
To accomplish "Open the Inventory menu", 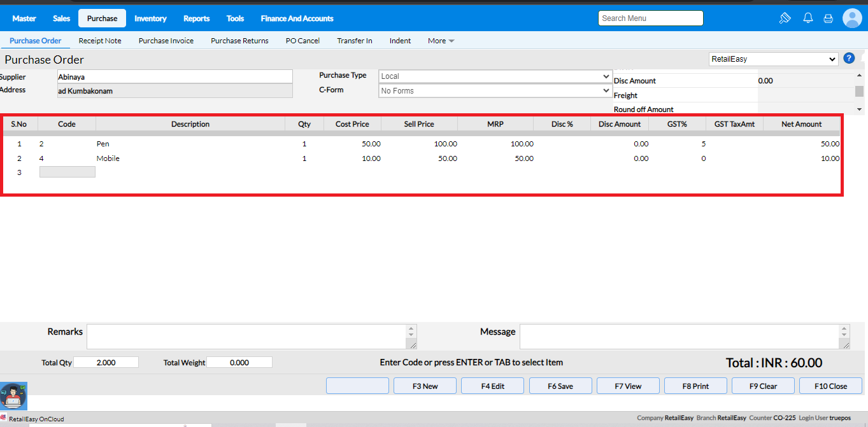I will tap(150, 18).
